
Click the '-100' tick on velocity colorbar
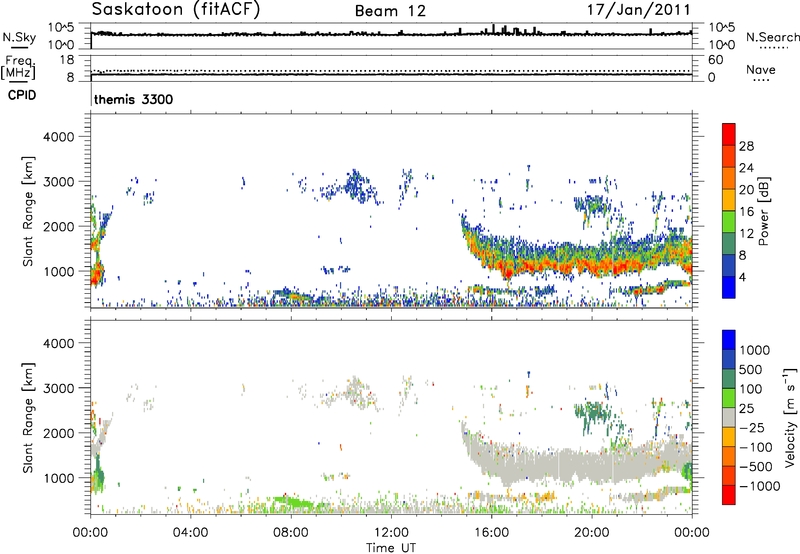coord(756,447)
